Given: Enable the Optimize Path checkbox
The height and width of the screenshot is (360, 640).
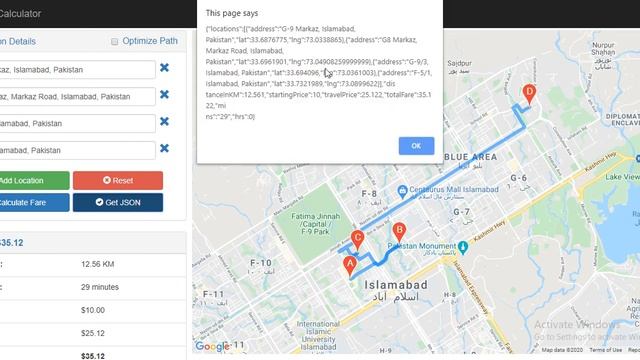Looking at the screenshot, I should click(x=115, y=42).
